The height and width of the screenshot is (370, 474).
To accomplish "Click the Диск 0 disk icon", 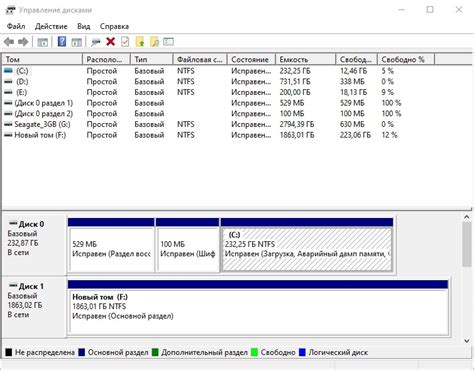I will [13, 223].
